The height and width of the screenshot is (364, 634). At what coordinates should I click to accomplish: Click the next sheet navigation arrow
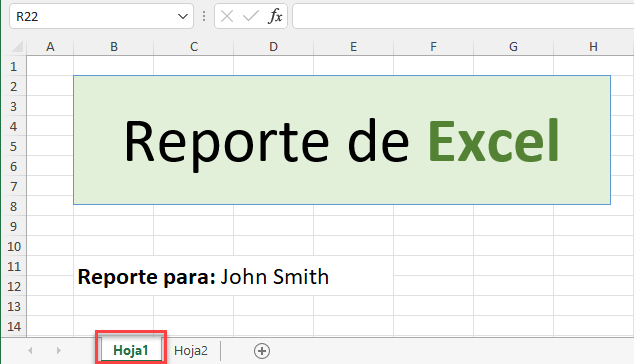(59, 351)
